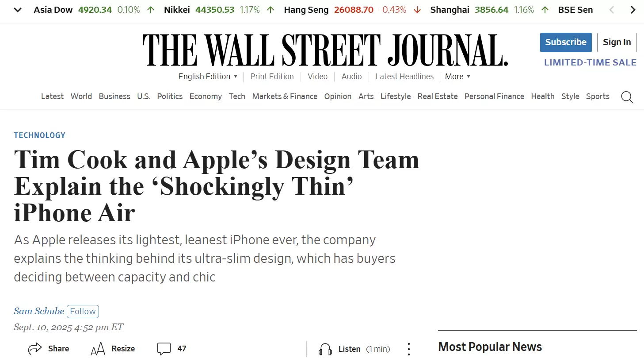Click the right ticker navigation chevron
This screenshot has height=362, width=644.
coord(633,9)
